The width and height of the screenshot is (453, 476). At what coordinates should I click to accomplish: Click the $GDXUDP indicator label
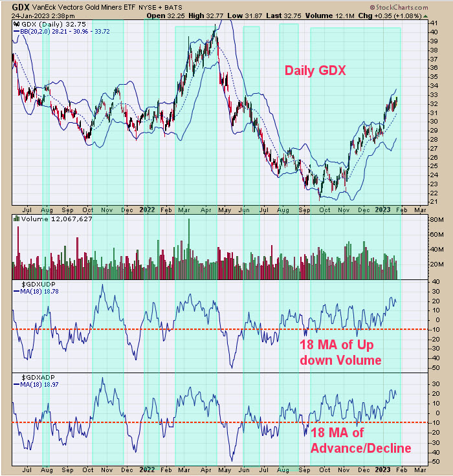point(38,284)
